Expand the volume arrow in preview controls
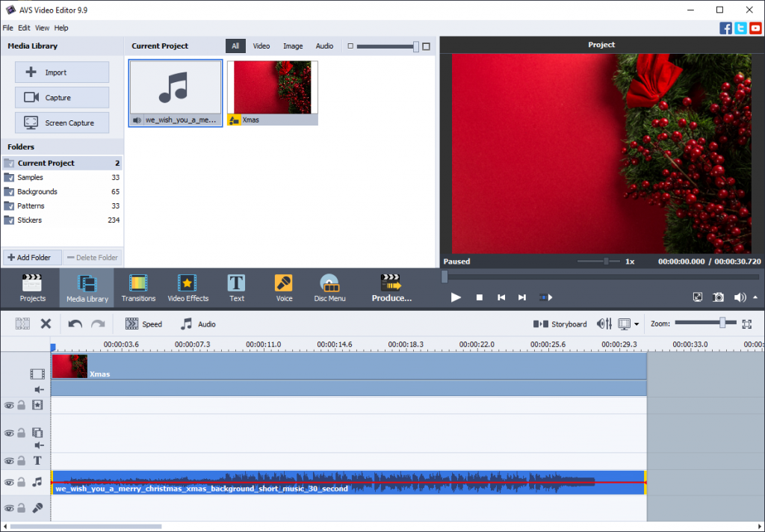 (755, 297)
